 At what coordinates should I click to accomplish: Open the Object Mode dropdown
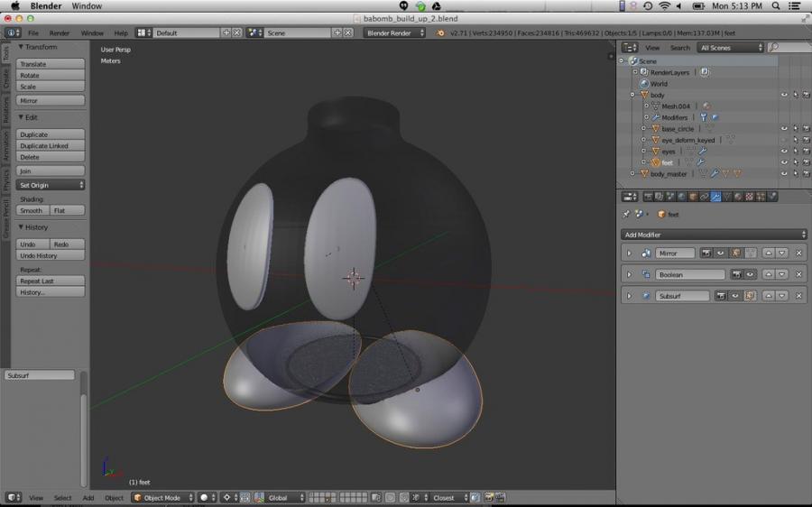(162, 498)
